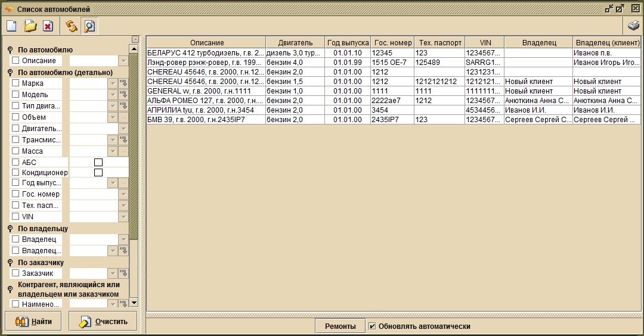
Task: Open lookup icon next to Марка
Action: [123, 83]
